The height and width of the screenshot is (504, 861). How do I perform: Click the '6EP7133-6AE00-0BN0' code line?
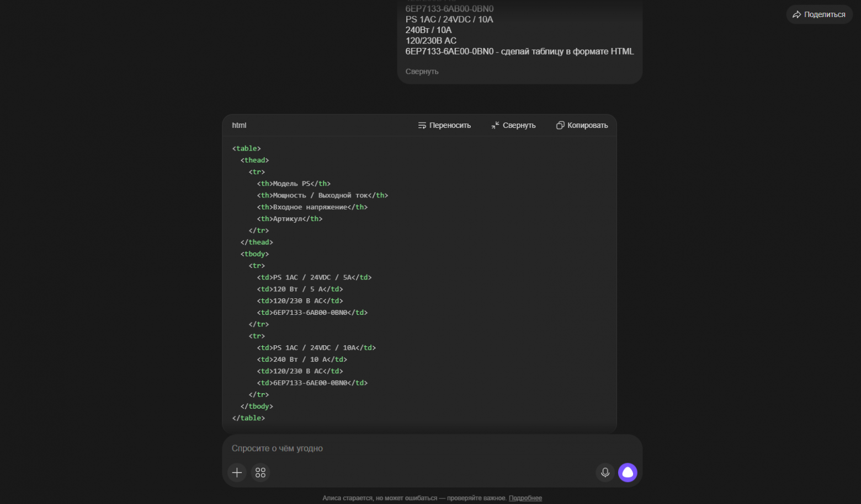point(312,383)
